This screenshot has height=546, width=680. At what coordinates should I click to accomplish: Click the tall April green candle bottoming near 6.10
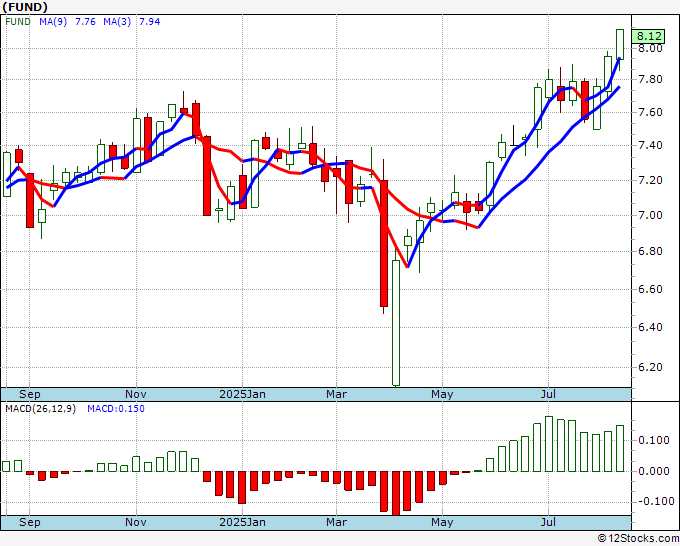point(396,323)
